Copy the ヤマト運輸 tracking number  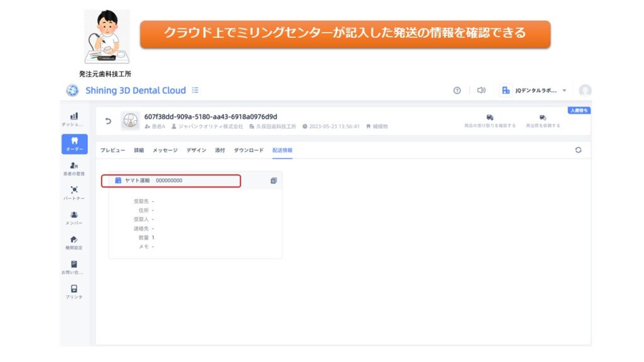point(274,181)
